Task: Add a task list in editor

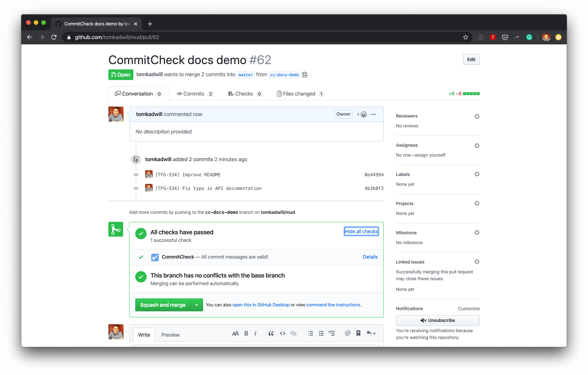Action: [332, 333]
